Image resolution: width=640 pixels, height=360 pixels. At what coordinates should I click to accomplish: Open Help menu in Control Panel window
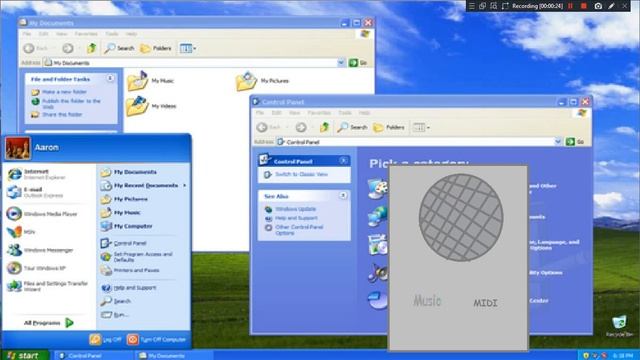364,113
